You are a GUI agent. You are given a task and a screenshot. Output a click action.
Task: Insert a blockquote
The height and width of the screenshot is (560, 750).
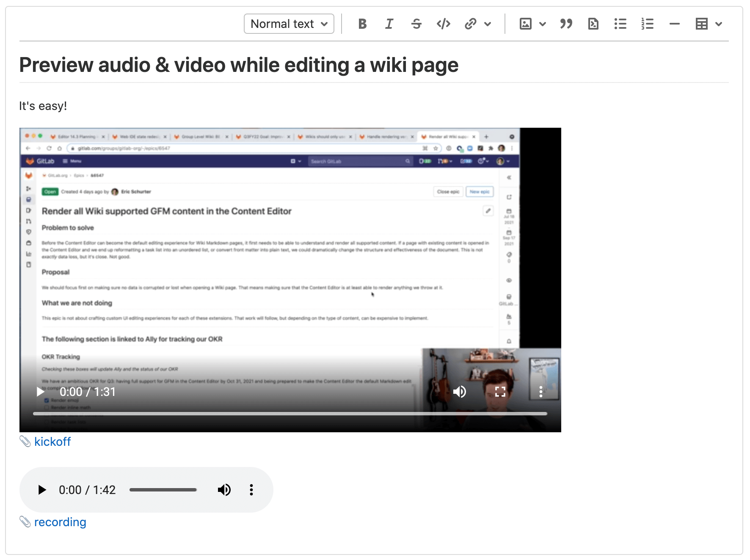(x=566, y=24)
